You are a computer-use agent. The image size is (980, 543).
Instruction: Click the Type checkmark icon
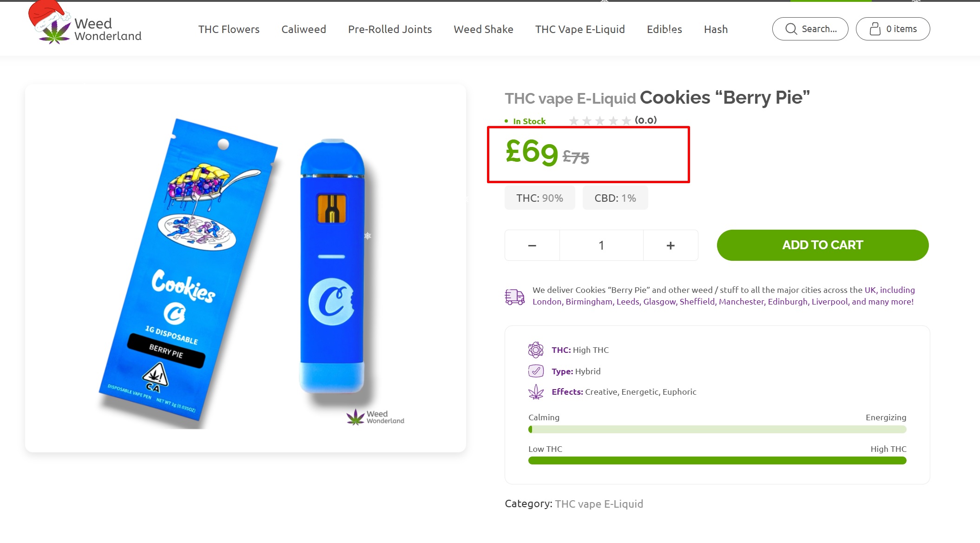[536, 371]
